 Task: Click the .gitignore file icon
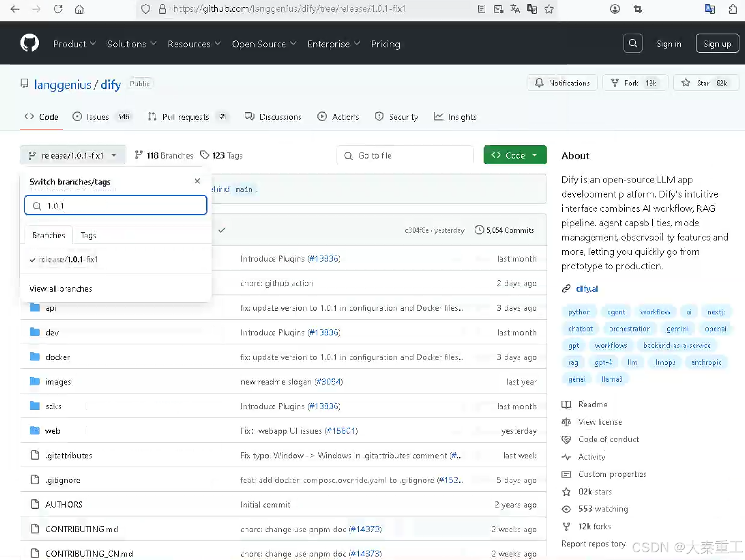(x=35, y=480)
